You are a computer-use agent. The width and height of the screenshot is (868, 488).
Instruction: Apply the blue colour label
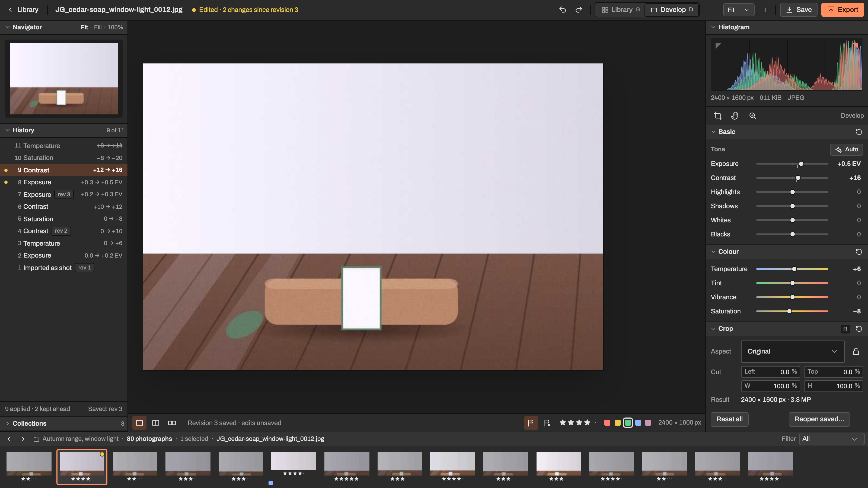click(x=638, y=422)
